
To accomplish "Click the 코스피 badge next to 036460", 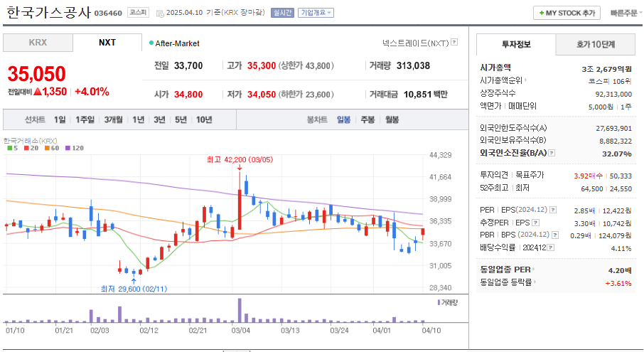I will coord(138,12).
